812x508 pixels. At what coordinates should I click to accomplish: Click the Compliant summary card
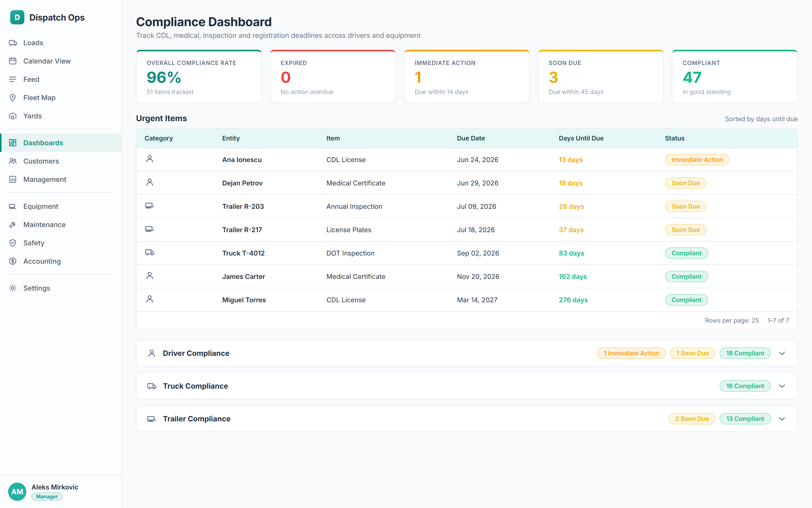[x=735, y=77]
